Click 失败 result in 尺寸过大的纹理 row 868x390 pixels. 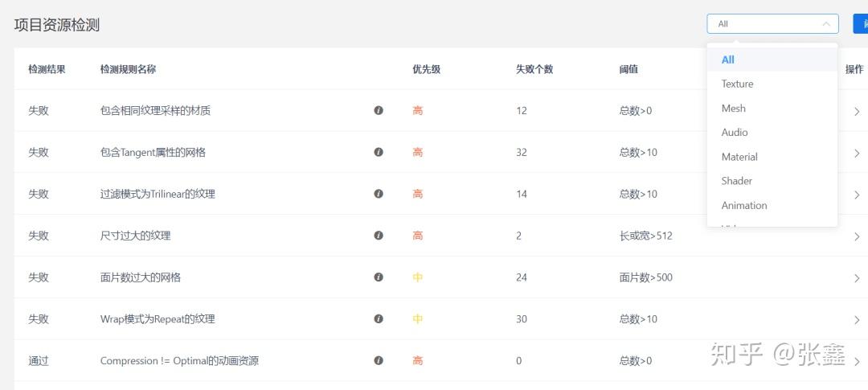39,236
